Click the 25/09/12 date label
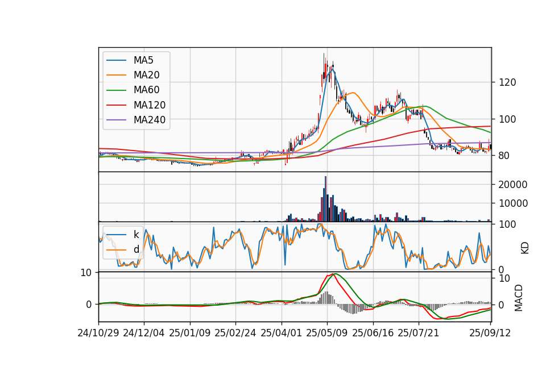 490,333
